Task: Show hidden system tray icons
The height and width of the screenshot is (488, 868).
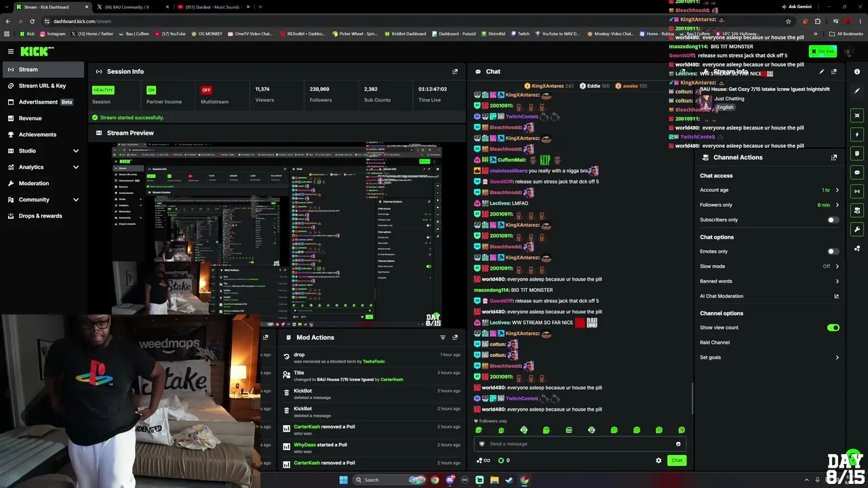Action: 806,480
